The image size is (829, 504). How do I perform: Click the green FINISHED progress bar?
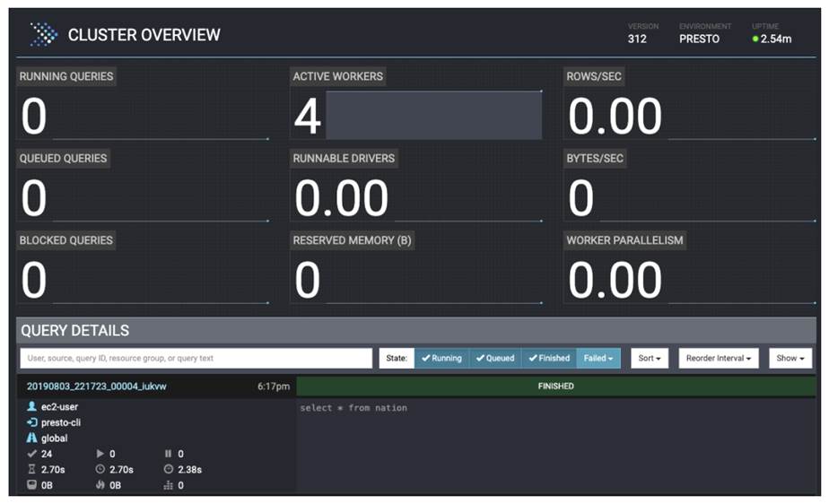555,386
